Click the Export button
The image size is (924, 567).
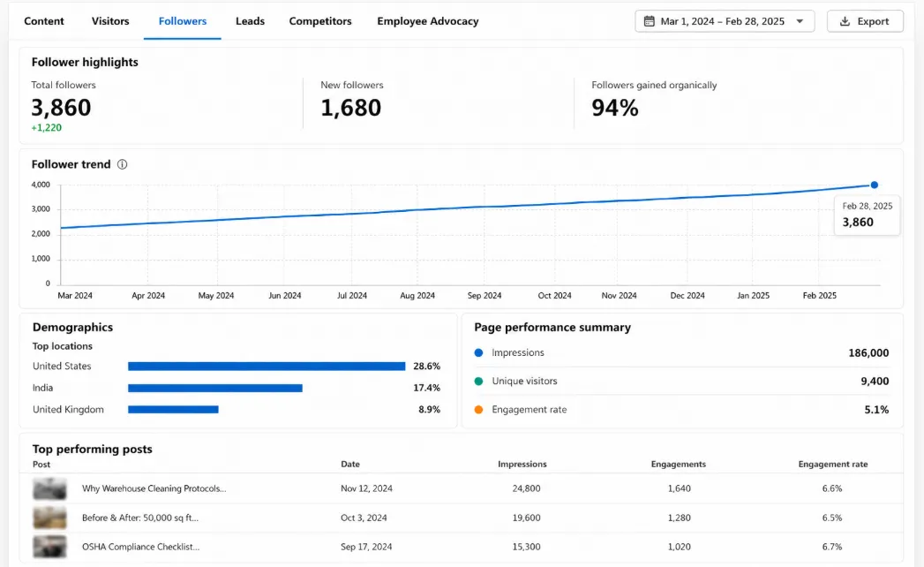[x=865, y=21]
